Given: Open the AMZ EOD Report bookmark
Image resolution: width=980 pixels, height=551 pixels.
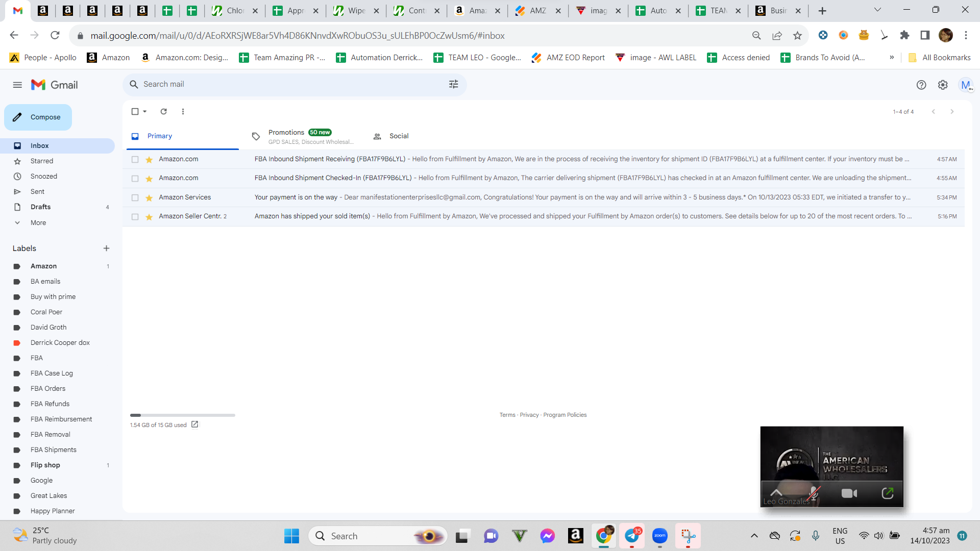Looking at the screenshot, I should coord(568,58).
